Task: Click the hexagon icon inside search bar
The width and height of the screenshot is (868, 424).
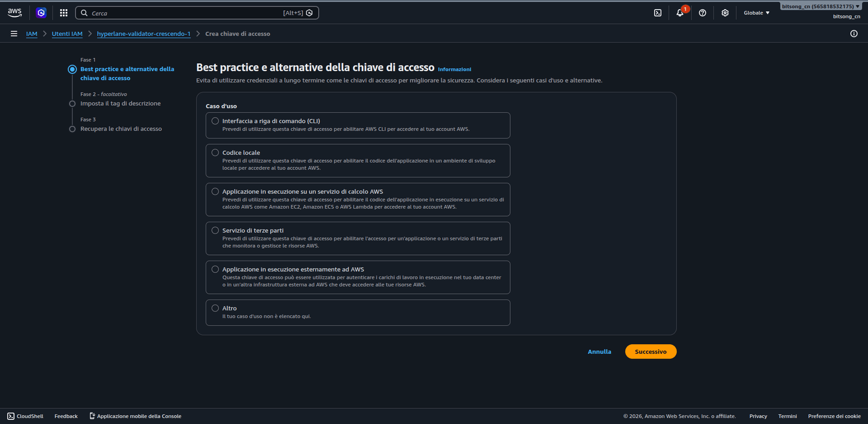Action: point(309,12)
